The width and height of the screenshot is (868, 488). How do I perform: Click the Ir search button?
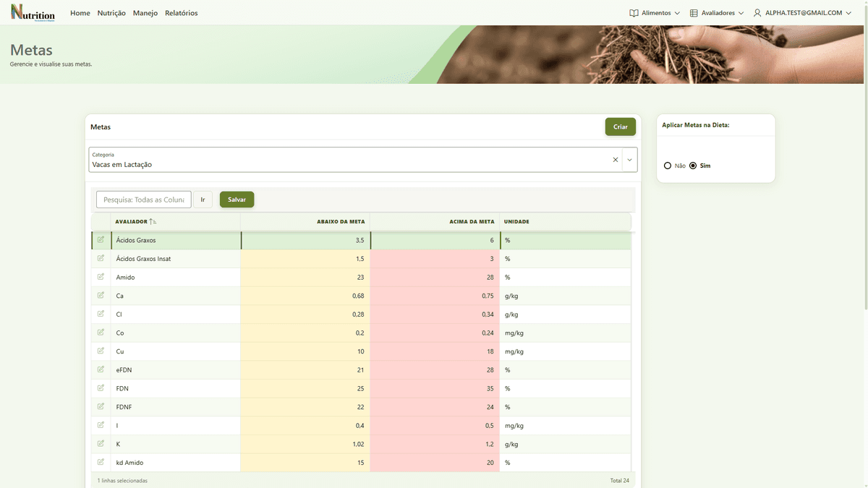tap(203, 200)
